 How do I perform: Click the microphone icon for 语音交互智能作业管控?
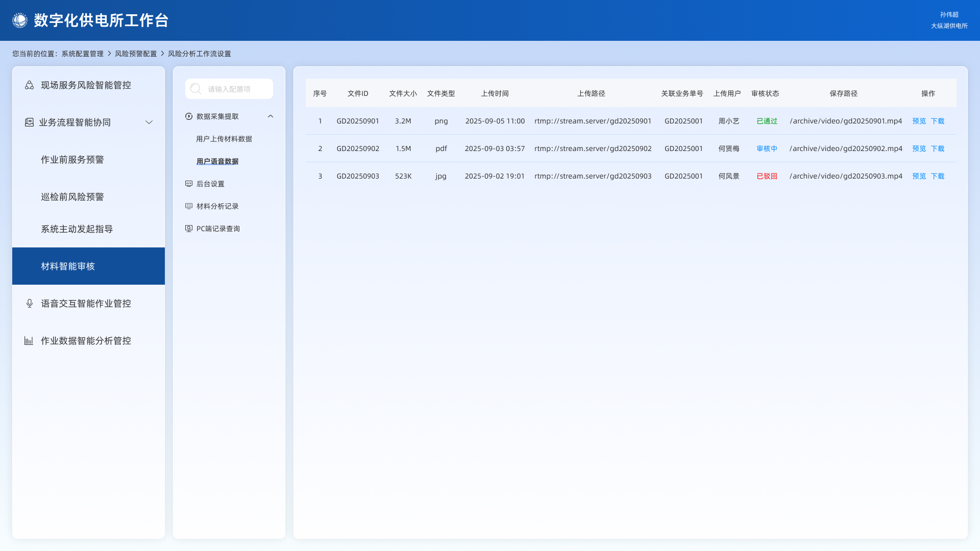30,304
